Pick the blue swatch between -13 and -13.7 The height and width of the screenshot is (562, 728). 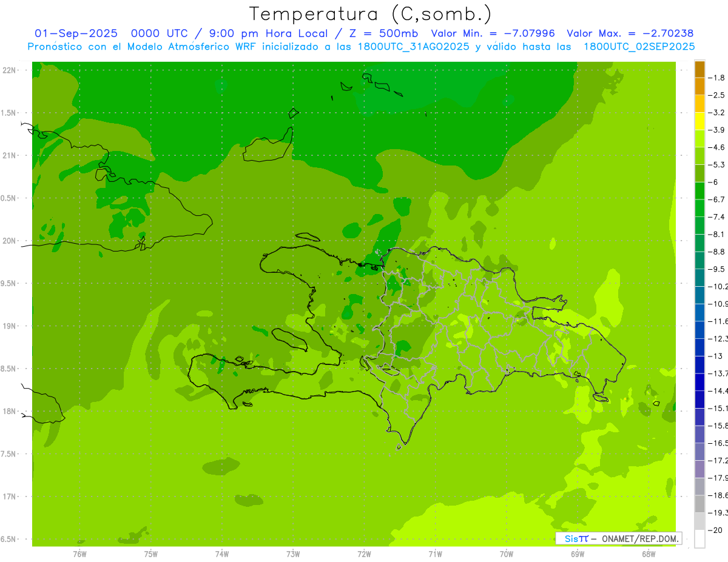point(699,365)
